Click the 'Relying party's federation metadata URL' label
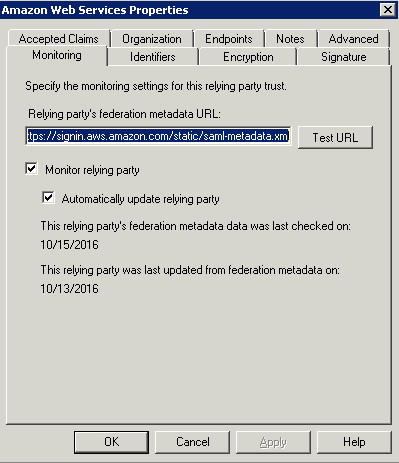This screenshot has height=463, width=399. [x=124, y=114]
